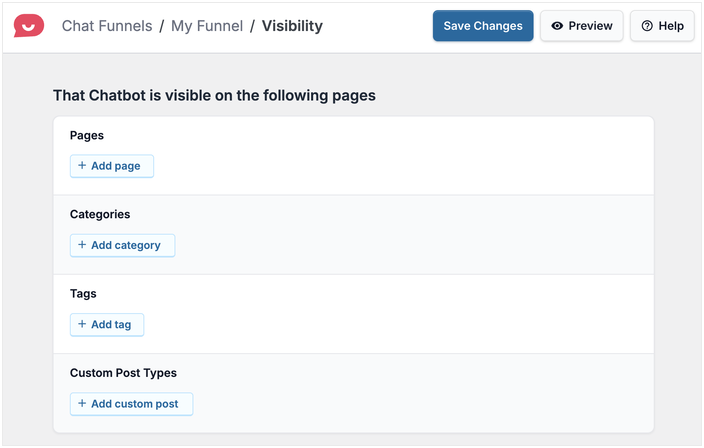Click the plus icon beside Add tag
Viewport: 704px width, 448px height.
(82, 324)
